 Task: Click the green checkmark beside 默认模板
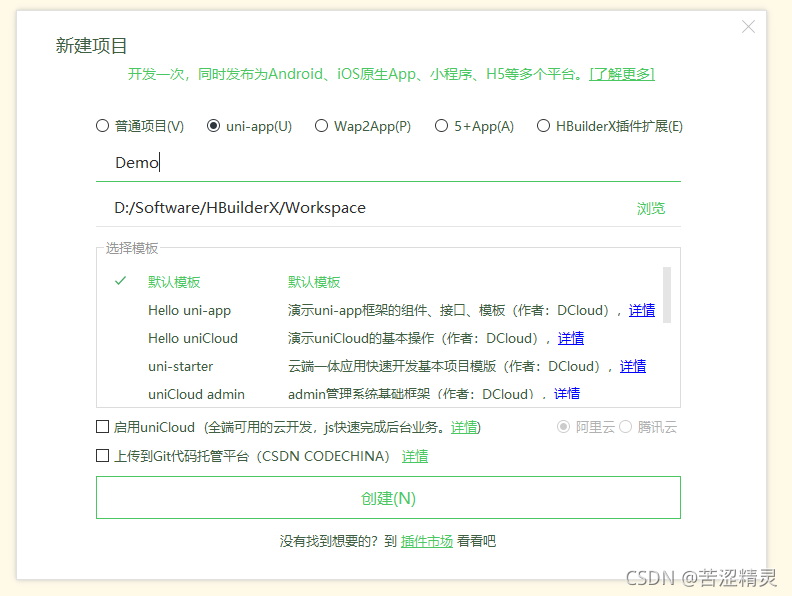coord(120,281)
